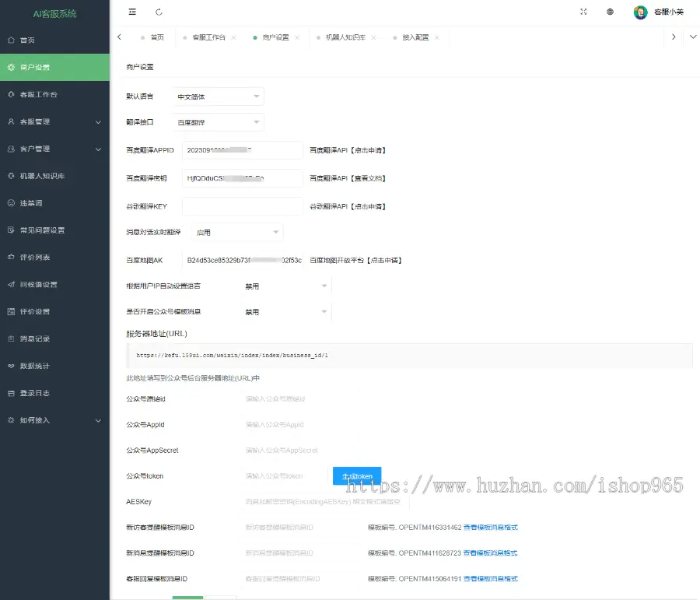
Task: Click the paper-plane icon for 问候语设置
Action: (11, 284)
